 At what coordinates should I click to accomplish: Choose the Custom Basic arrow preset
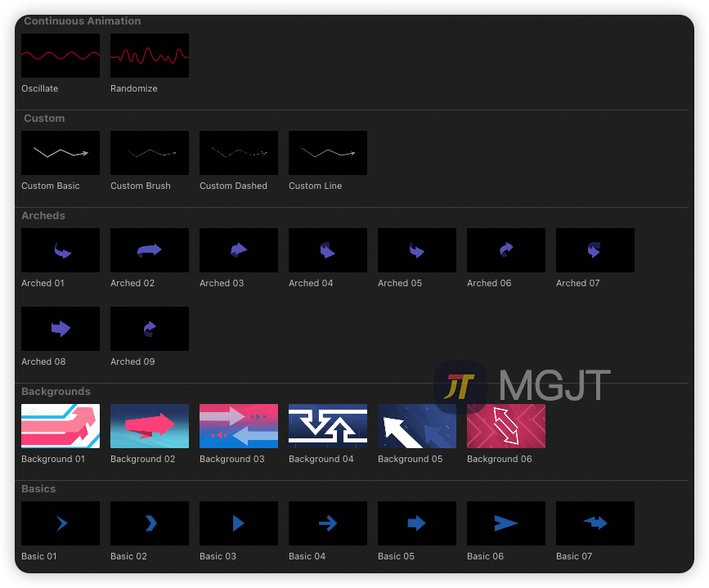(61, 153)
